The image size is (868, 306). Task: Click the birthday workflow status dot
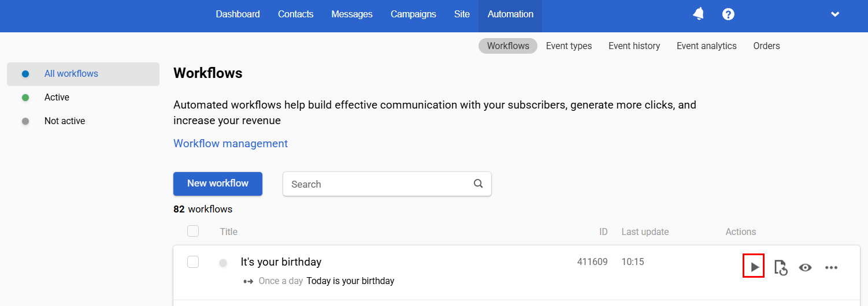pyautogui.click(x=223, y=263)
